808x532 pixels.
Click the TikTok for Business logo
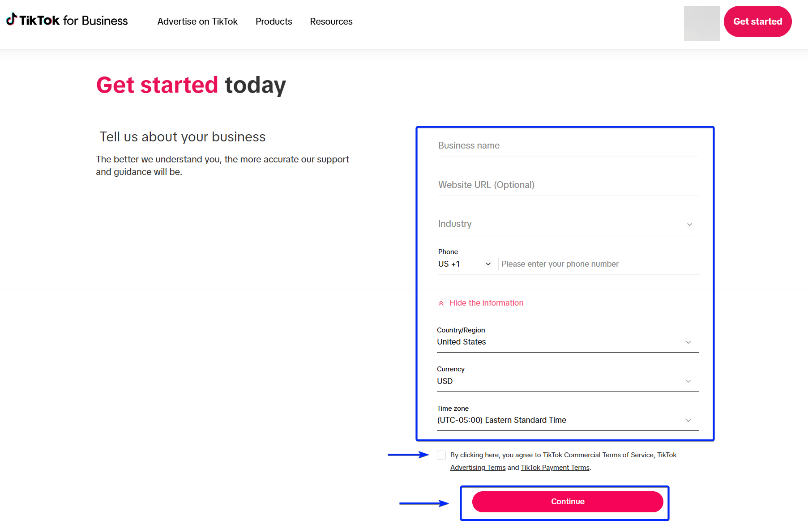point(67,21)
